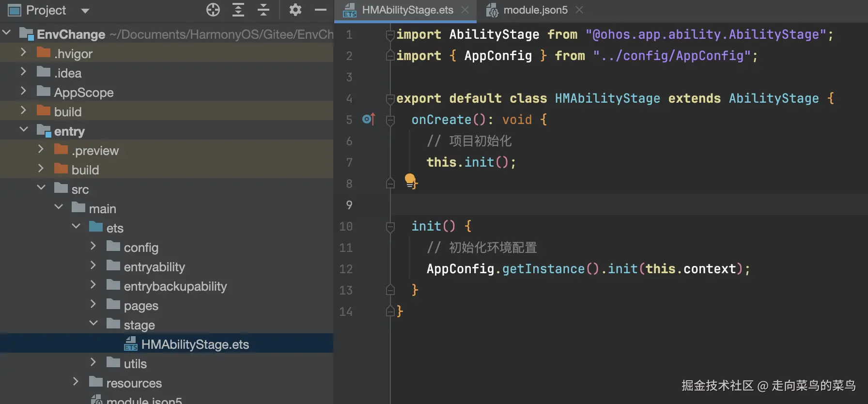Collapse the src folder
This screenshot has height=404, width=868.
[41, 187]
